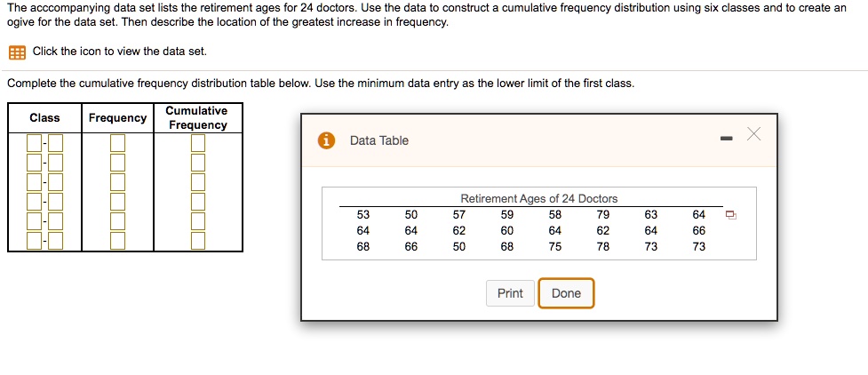Select the first class lower limit box
This screenshot has width=868, height=375.
click(x=35, y=143)
